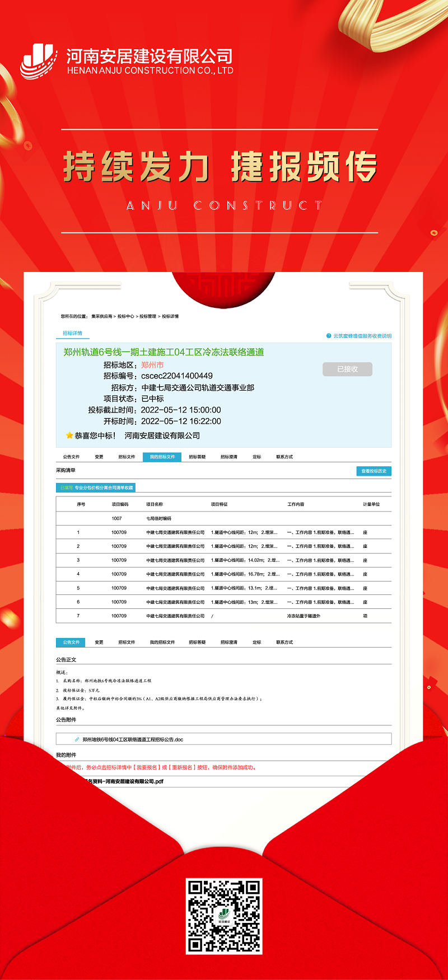The image size is (448, 980).
Task: Open the 招标详情 tab
Action: click(x=73, y=333)
